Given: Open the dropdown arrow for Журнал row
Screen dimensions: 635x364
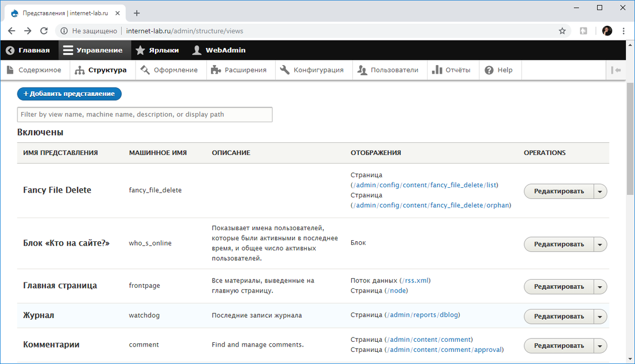Looking at the screenshot, I should (x=600, y=316).
